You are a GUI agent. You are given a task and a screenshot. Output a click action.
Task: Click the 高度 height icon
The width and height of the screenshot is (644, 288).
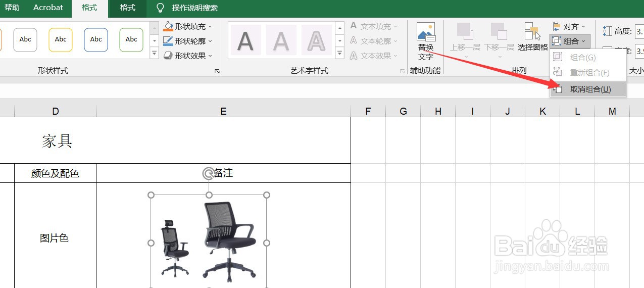[608, 31]
